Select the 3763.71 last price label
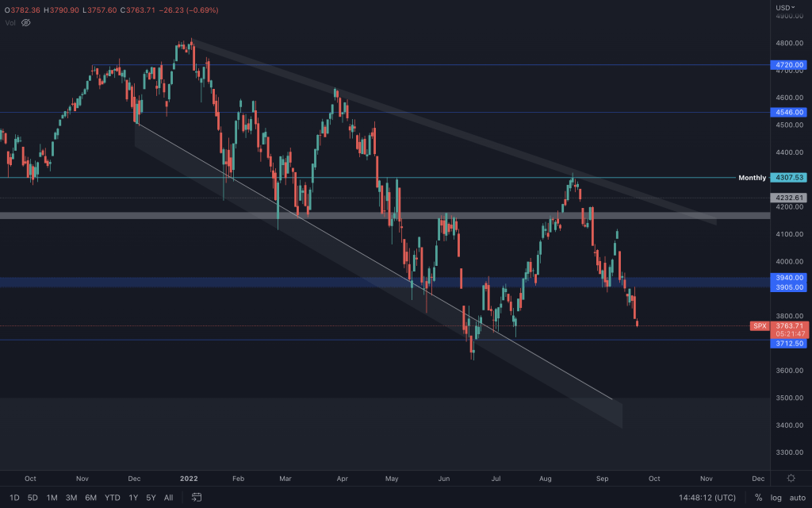This screenshot has width=812, height=508. point(790,326)
